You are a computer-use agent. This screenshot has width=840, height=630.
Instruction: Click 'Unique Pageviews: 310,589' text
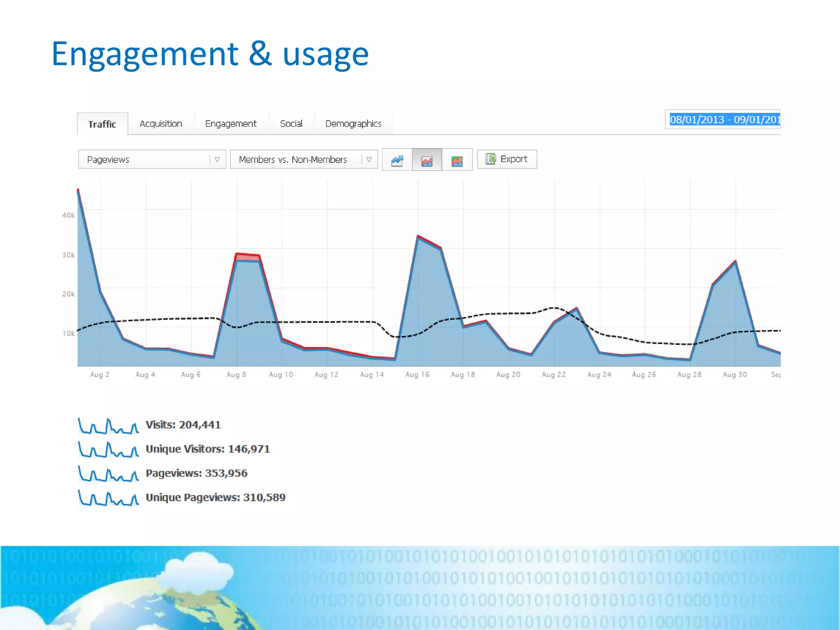pos(215,497)
